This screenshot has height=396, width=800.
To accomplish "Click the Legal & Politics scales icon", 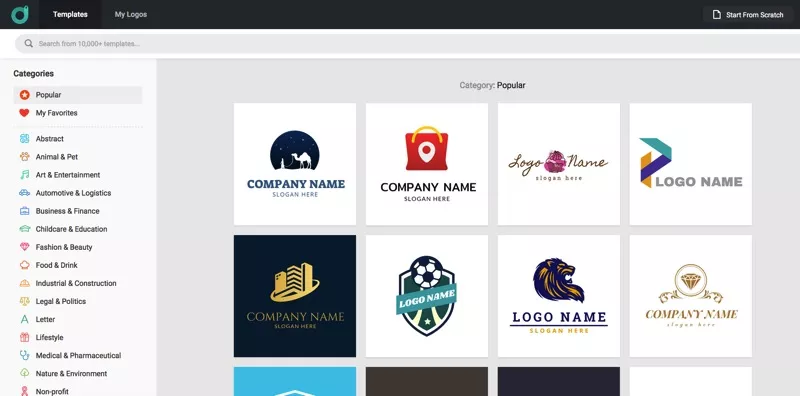I will point(24,301).
